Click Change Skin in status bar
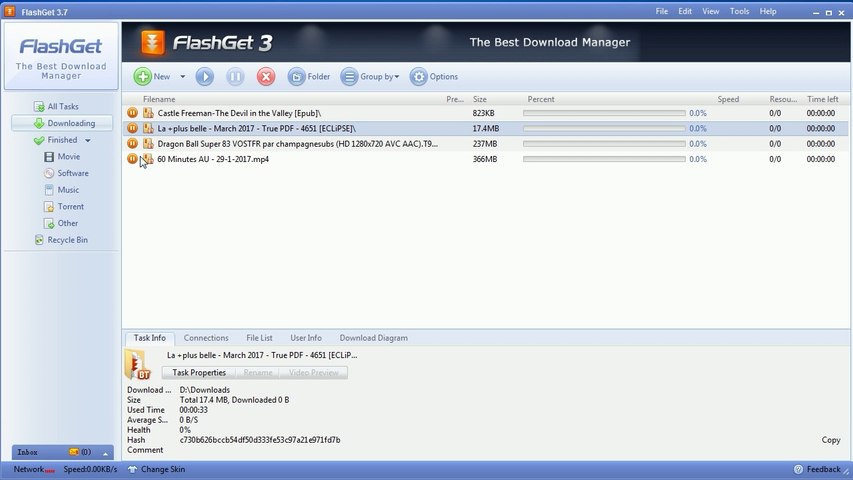This screenshot has height=480, width=853. [x=157, y=469]
